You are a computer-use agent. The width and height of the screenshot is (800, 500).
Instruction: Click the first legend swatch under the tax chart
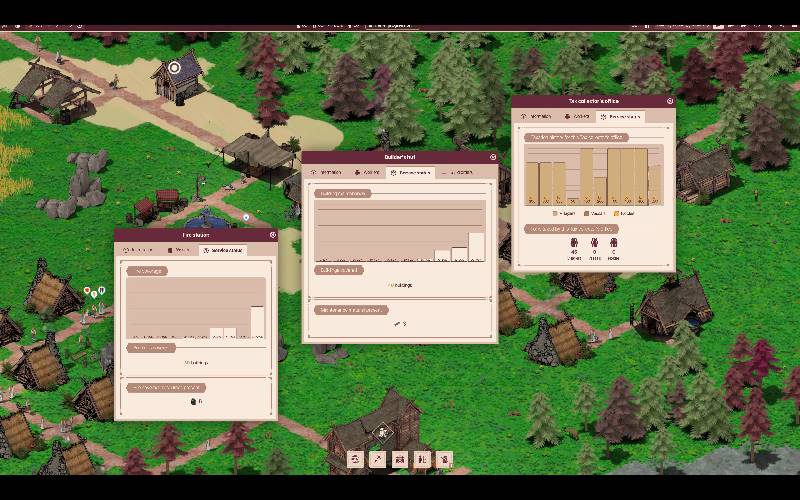tap(556, 213)
